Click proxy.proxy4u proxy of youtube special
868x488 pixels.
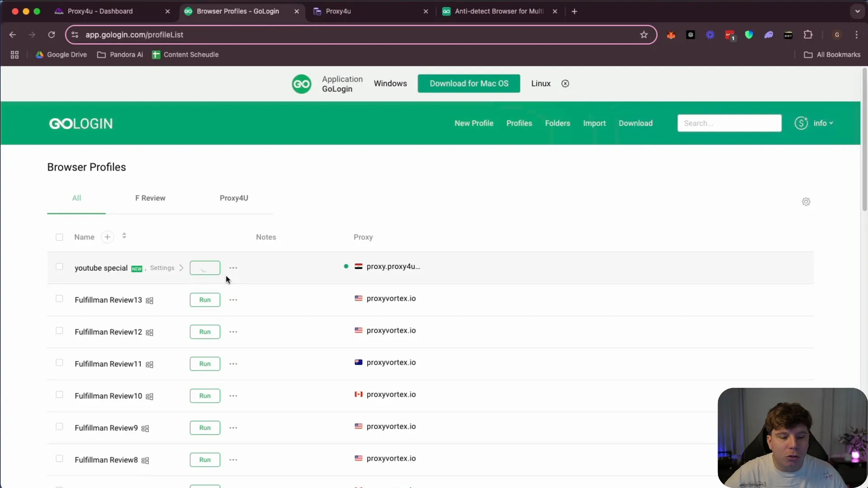pos(393,267)
